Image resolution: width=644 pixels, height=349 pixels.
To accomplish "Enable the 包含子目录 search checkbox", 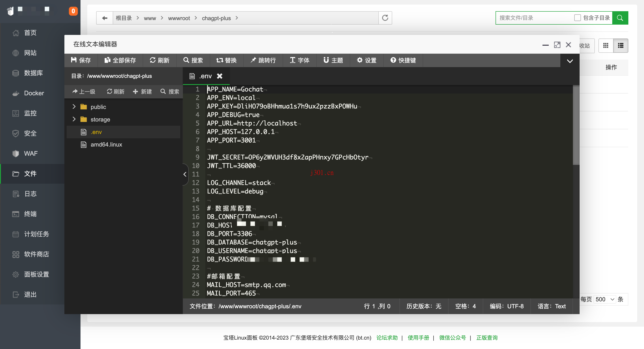I will (578, 17).
